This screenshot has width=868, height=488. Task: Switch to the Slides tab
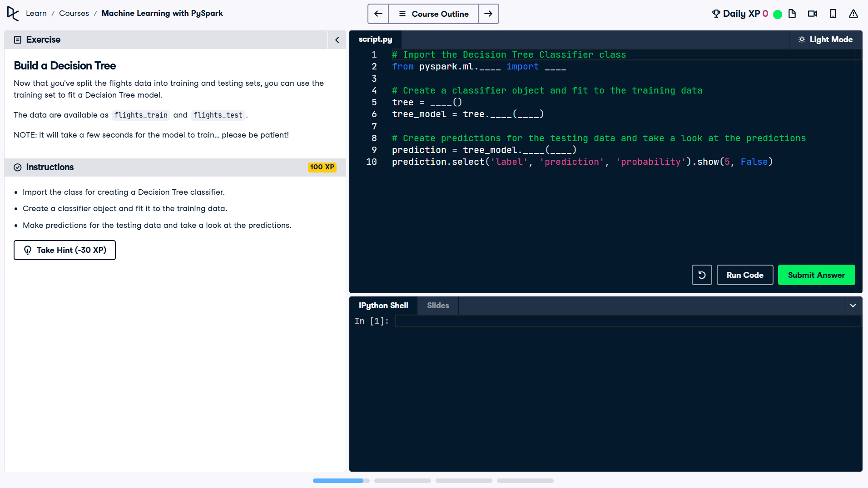tap(438, 306)
